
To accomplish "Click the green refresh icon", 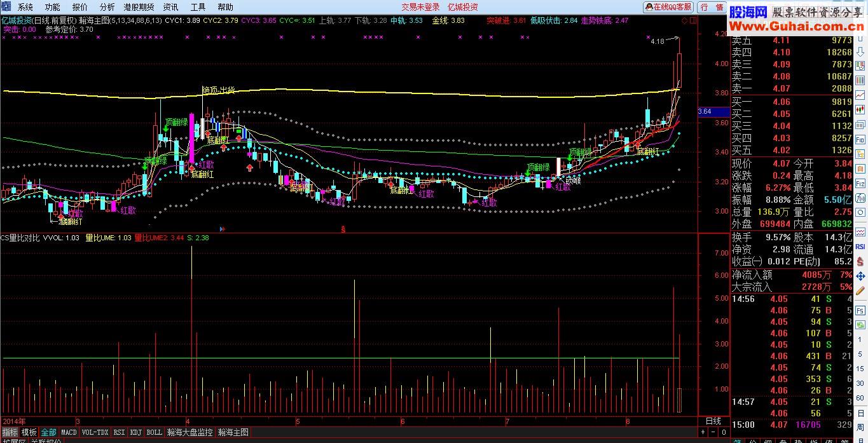I will coord(860,325).
